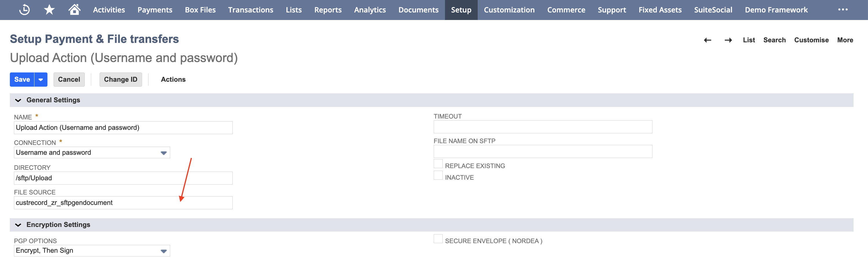Collapse the General Settings section
Viewport: 868px width, 262px height.
[x=18, y=100]
